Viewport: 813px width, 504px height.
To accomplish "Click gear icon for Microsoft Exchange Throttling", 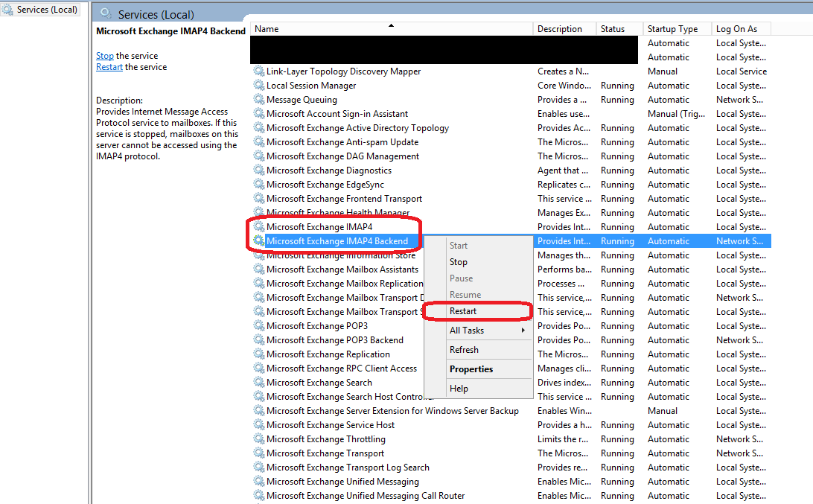I will click(259, 438).
